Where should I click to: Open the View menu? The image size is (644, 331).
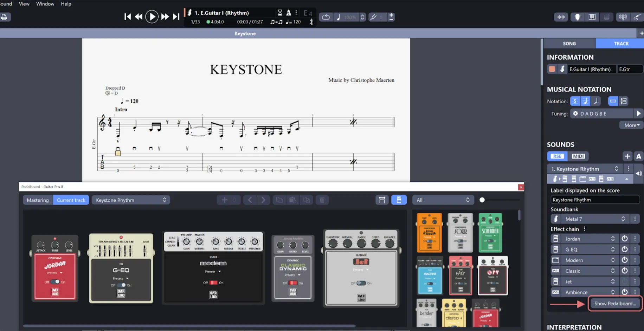point(24,4)
